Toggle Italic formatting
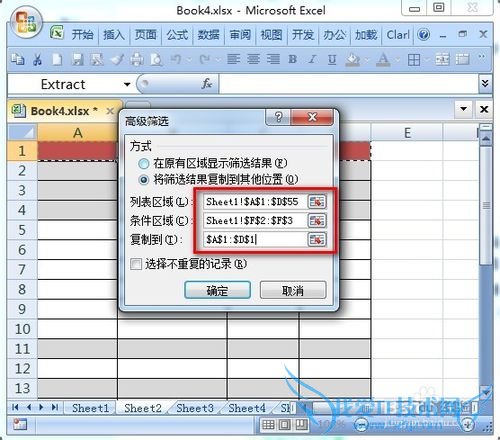This screenshot has width=500, height=440. click(x=312, y=60)
